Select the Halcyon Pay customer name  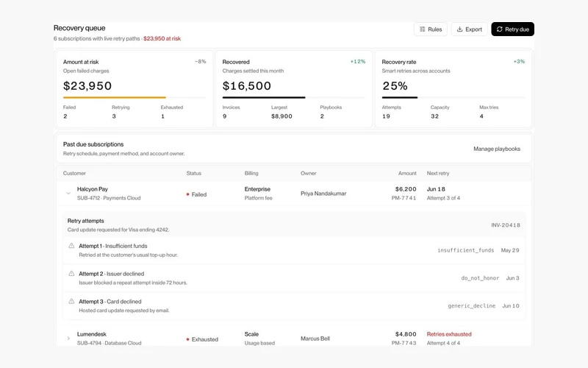[x=93, y=189]
